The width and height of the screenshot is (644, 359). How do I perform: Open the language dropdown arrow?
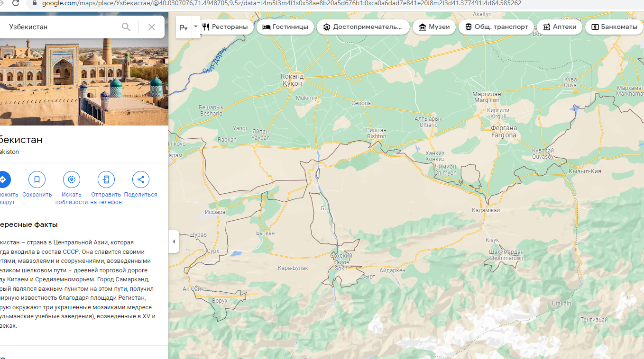tap(195, 27)
